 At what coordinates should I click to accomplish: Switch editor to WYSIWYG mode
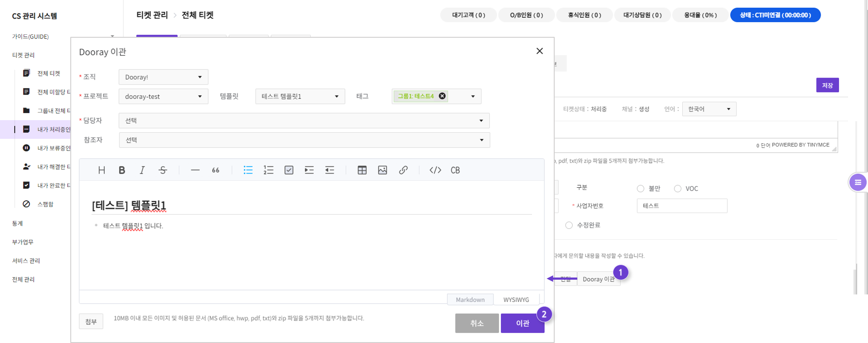tap(516, 300)
